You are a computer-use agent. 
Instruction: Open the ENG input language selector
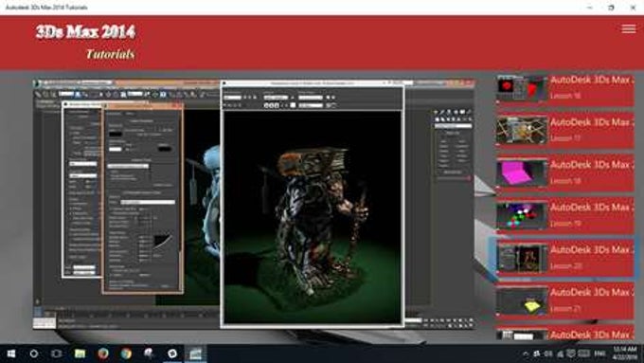click(600, 354)
